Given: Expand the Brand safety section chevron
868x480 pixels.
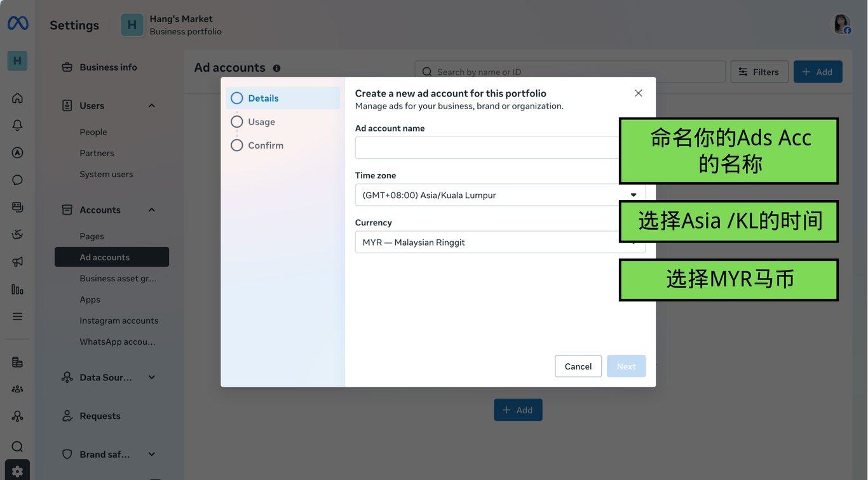Looking at the screenshot, I should [x=152, y=454].
